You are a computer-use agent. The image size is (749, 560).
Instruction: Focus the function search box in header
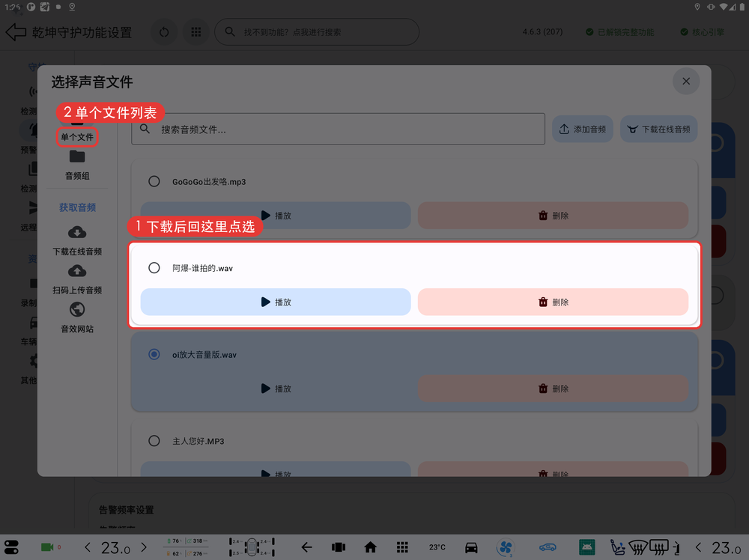[x=317, y=32]
